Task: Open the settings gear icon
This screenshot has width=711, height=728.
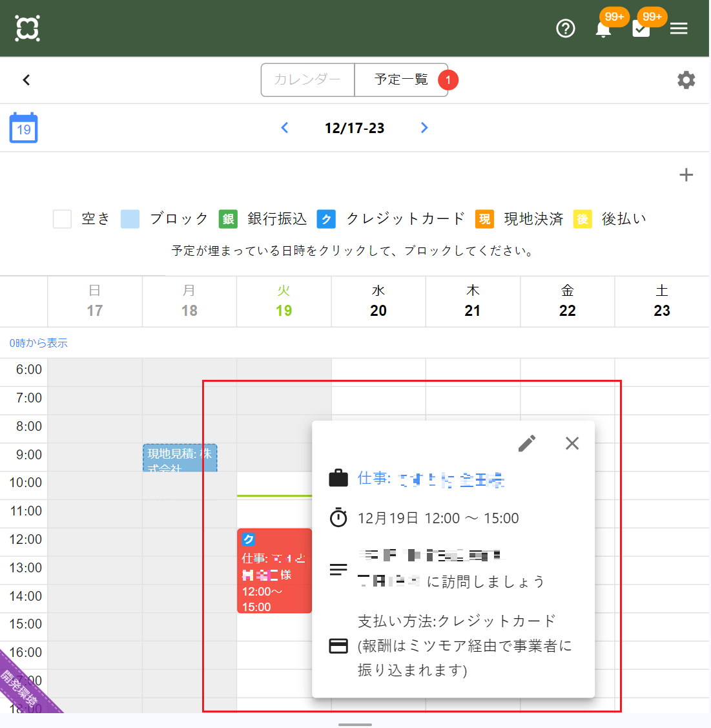Action: (686, 79)
